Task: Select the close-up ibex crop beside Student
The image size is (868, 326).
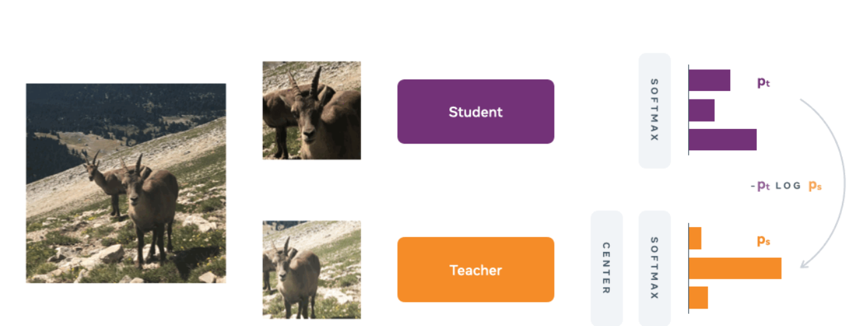Action: point(312,110)
